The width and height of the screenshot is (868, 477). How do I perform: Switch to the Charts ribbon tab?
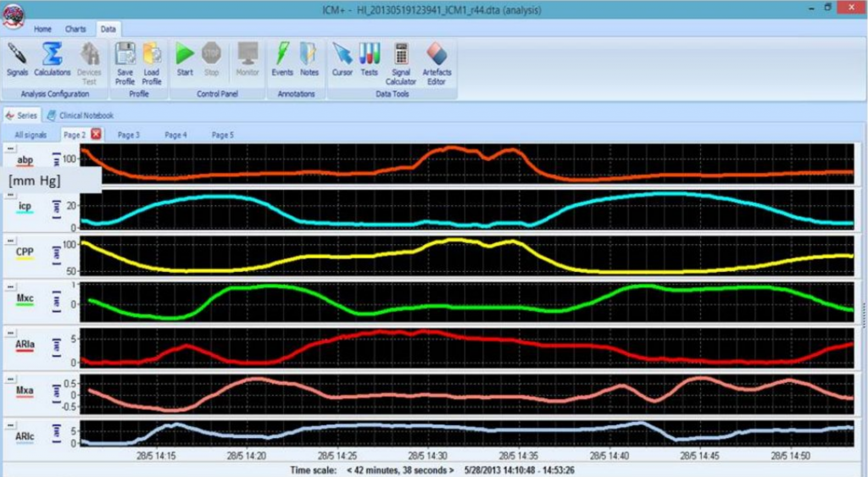click(75, 29)
